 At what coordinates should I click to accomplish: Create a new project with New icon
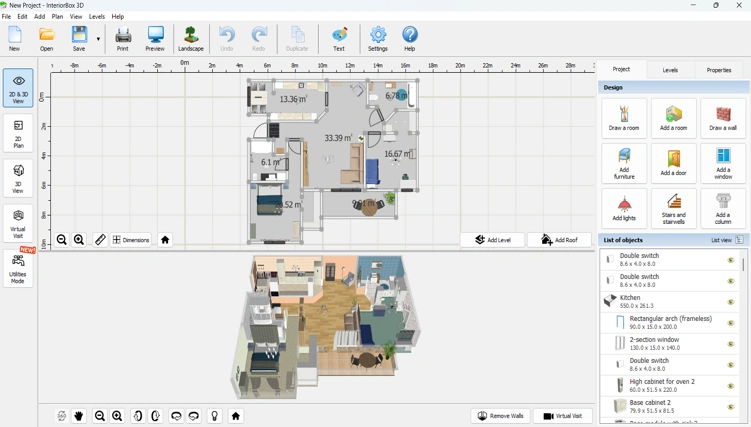tap(14, 38)
